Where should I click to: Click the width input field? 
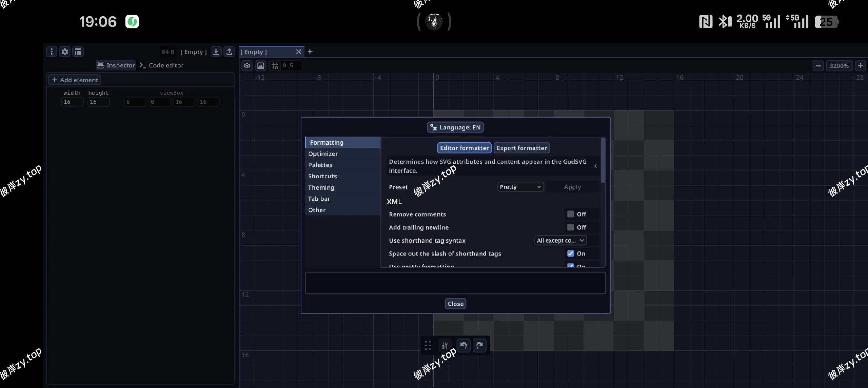[x=72, y=102]
